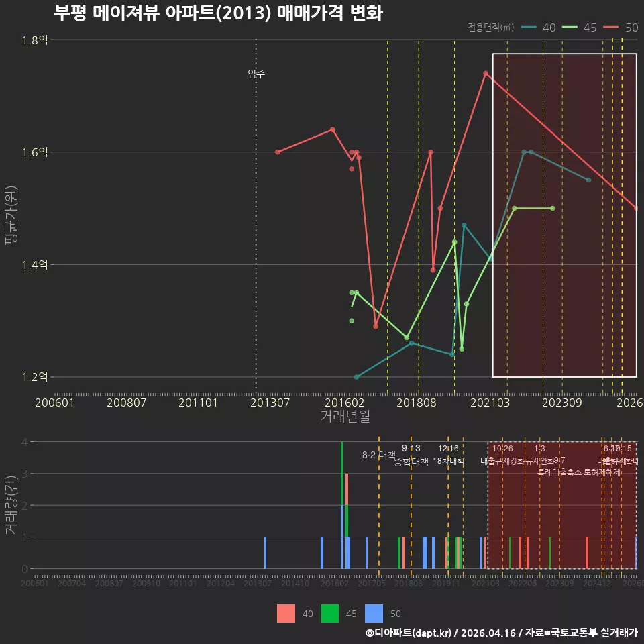Click the 입주 annotation on dotted line

point(256,74)
